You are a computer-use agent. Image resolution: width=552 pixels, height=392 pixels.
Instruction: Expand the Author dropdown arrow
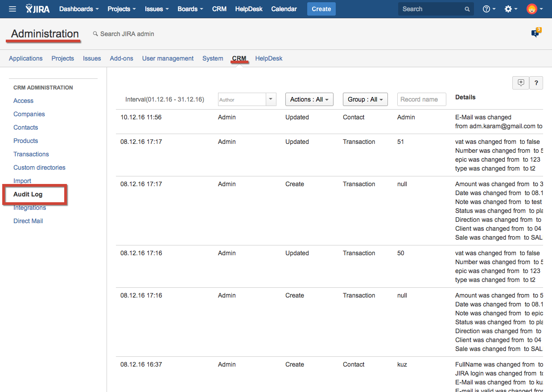[271, 99]
